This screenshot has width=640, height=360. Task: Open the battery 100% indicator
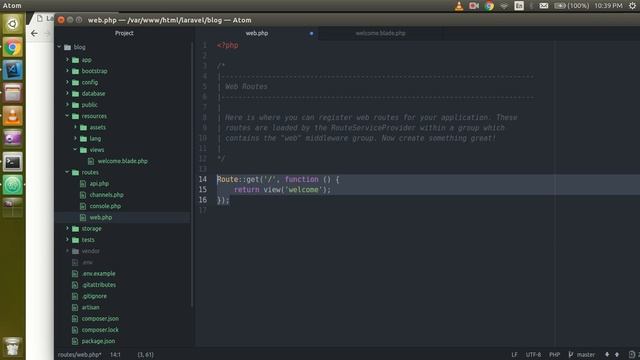click(571, 6)
